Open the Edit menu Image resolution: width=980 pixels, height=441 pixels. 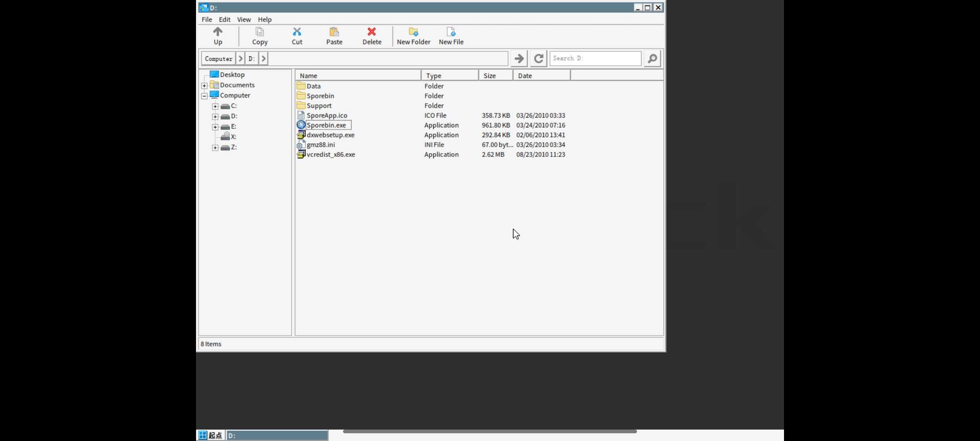point(224,20)
